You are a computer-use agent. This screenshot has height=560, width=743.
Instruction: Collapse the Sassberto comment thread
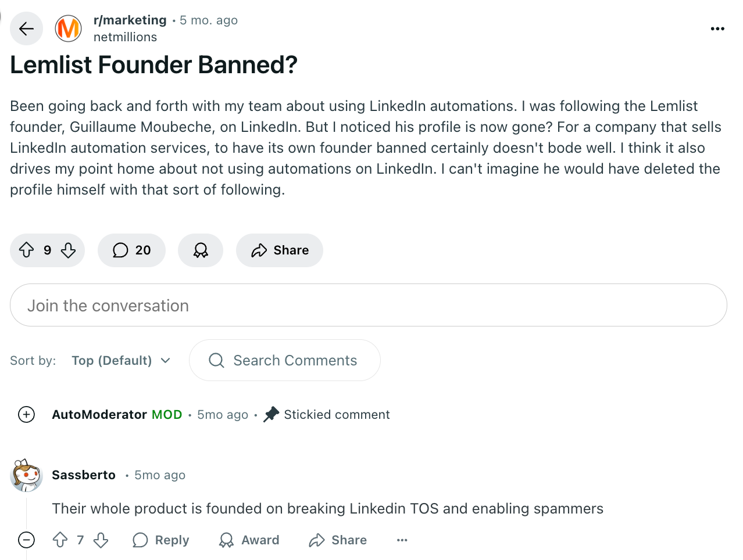tap(27, 540)
